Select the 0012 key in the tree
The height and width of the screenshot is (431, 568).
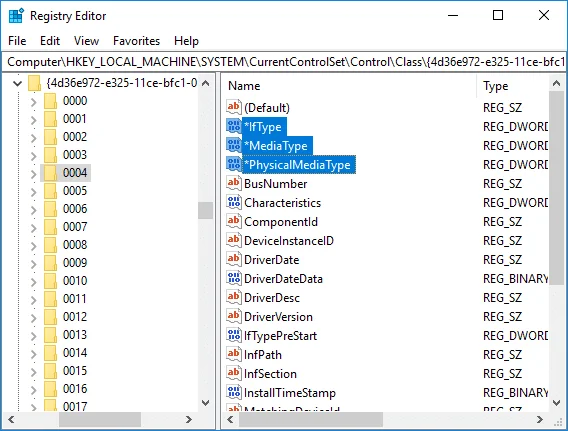75,317
